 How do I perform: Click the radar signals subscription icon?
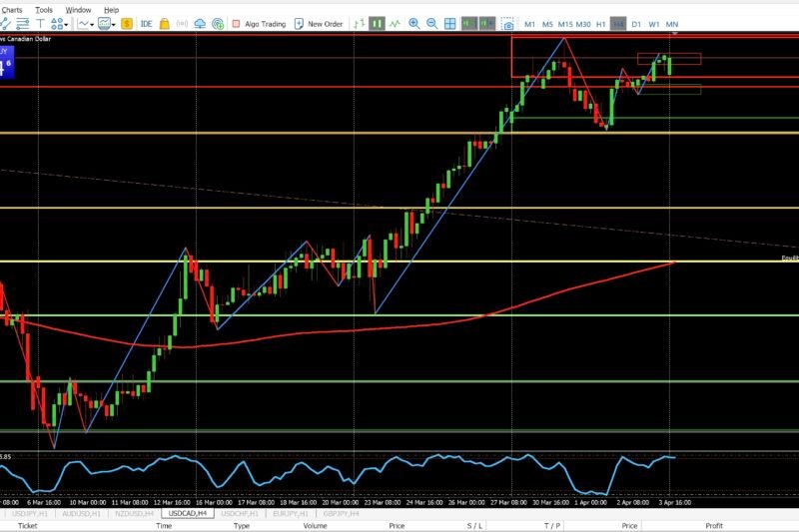(218, 23)
